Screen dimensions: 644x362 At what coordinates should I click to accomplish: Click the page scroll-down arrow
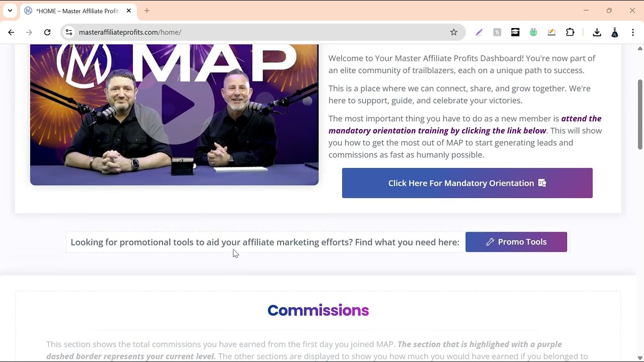click(x=640, y=357)
